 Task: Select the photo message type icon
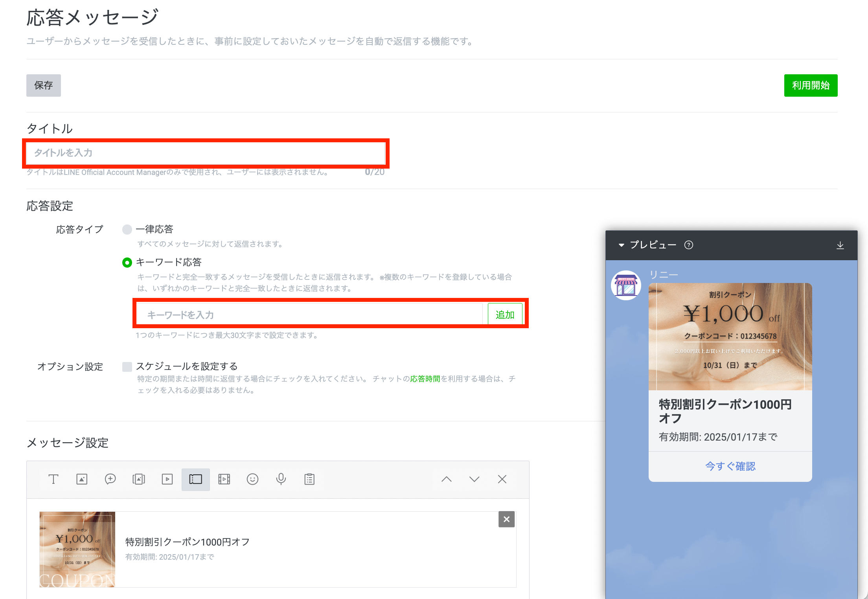coord(82,479)
